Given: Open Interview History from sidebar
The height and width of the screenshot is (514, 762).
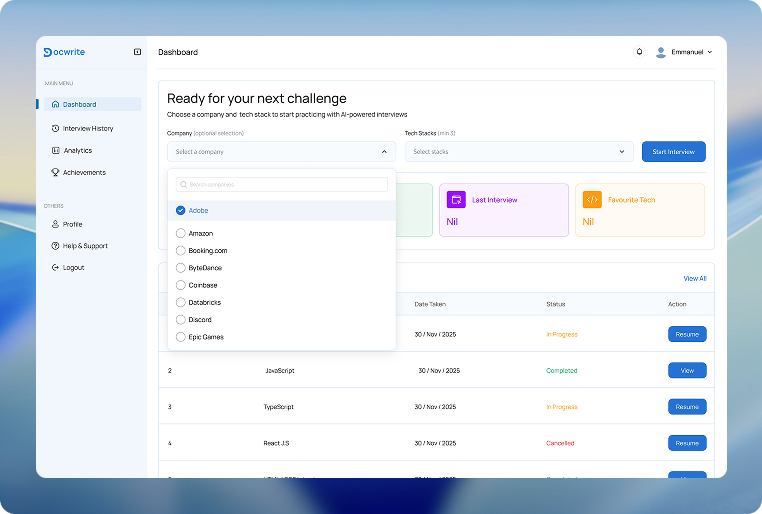Looking at the screenshot, I should tap(83, 128).
